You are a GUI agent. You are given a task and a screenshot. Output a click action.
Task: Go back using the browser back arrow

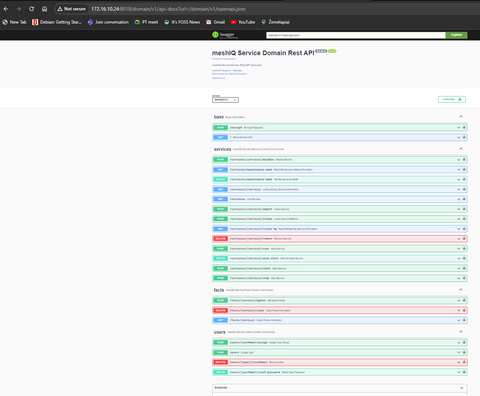(x=6, y=9)
